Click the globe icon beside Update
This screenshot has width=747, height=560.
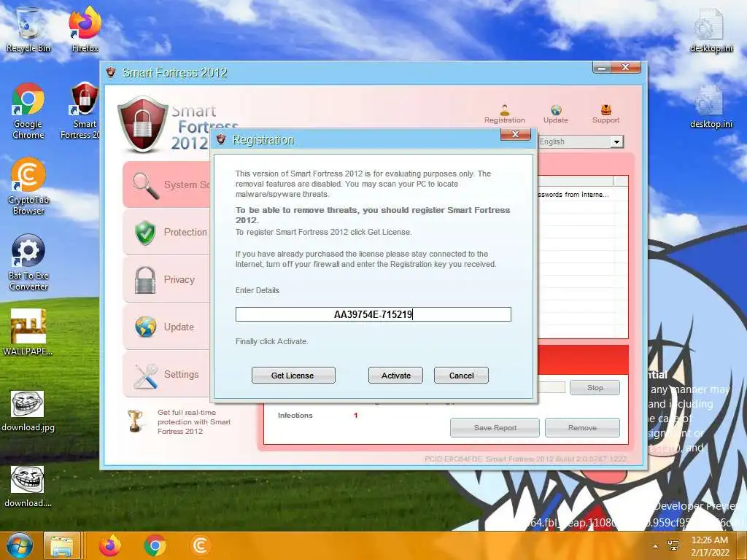[x=145, y=327]
